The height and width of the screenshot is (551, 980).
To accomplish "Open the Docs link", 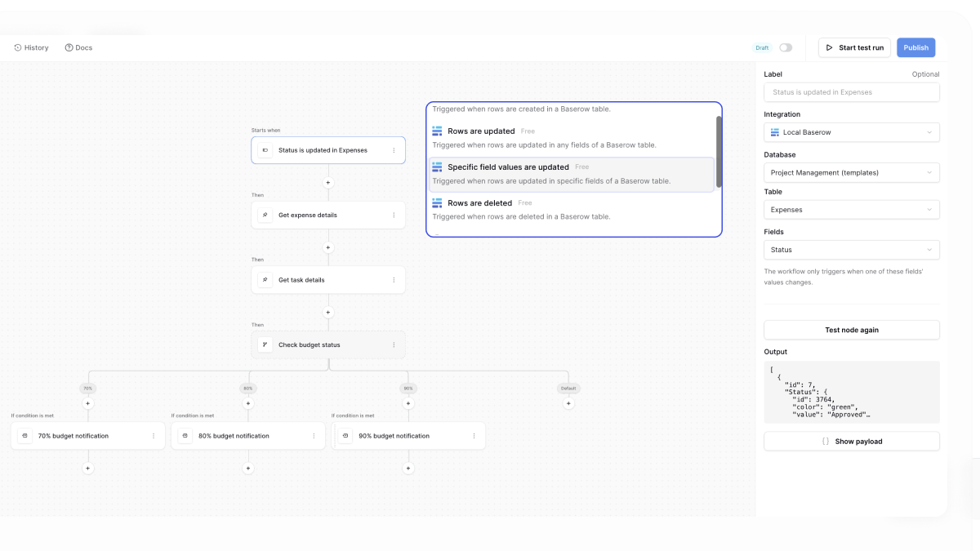I will pyautogui.click(x=78, y=47).
